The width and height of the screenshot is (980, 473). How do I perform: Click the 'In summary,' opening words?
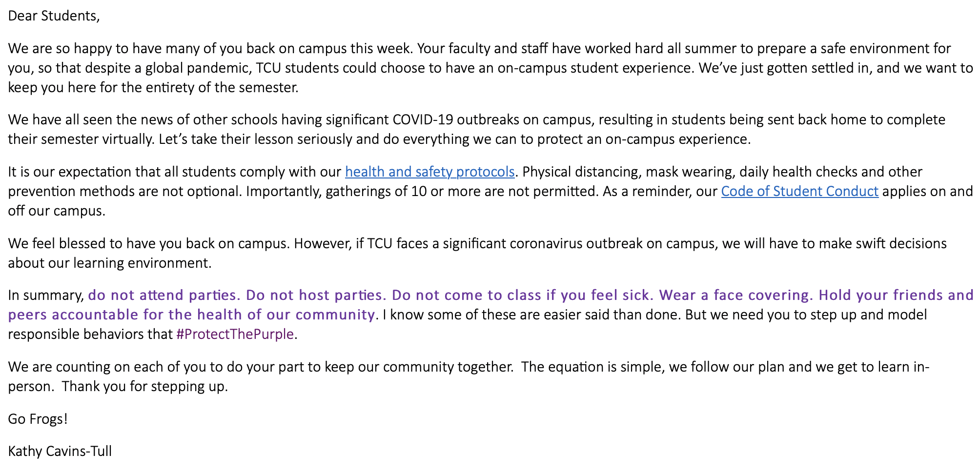46,296
